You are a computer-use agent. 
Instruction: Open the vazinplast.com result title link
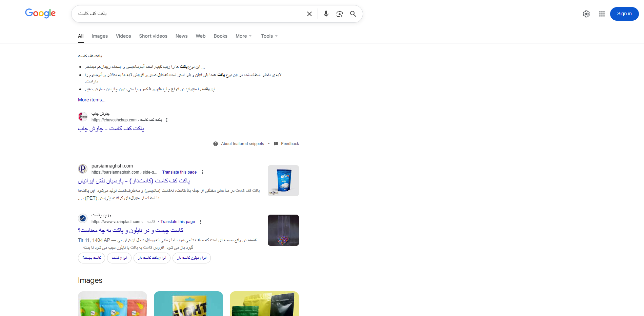(130, 230)
